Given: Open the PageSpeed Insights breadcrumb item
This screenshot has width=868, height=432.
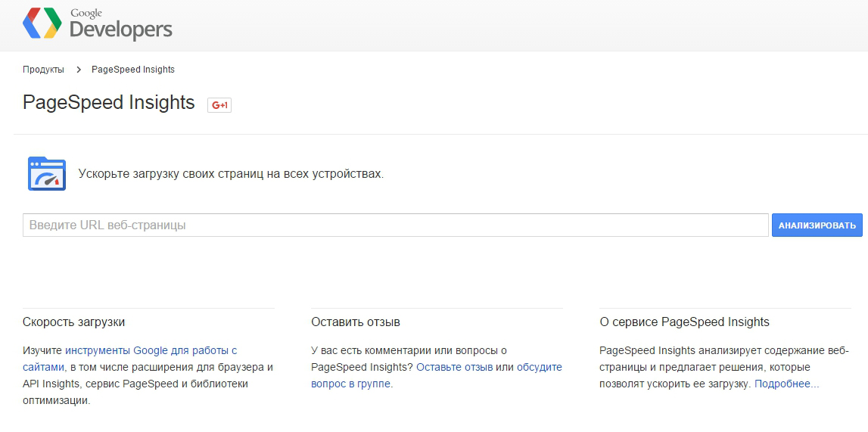Looking at the screenshot, I should click(133, 70).
